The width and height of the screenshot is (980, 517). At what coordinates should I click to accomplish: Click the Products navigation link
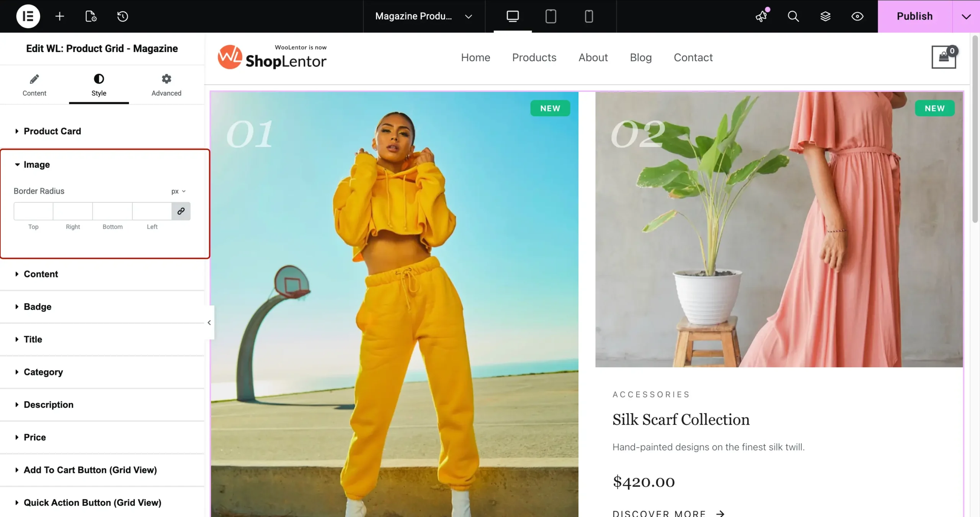pyautogui.click(x=534, y=57)
